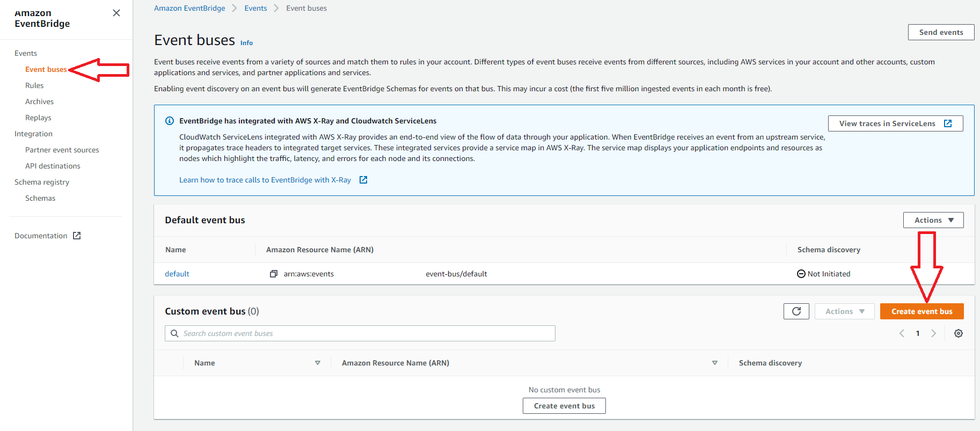This screenshot has width=980, height=431.
Task: Click No custom event bus message
Action: click(x=564, y=390)
